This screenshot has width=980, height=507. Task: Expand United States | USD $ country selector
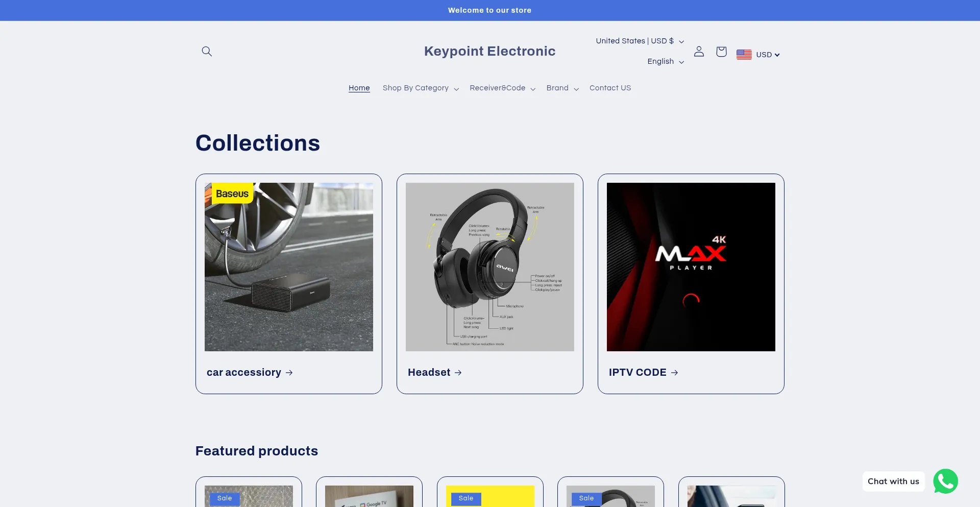click(640, 41)
